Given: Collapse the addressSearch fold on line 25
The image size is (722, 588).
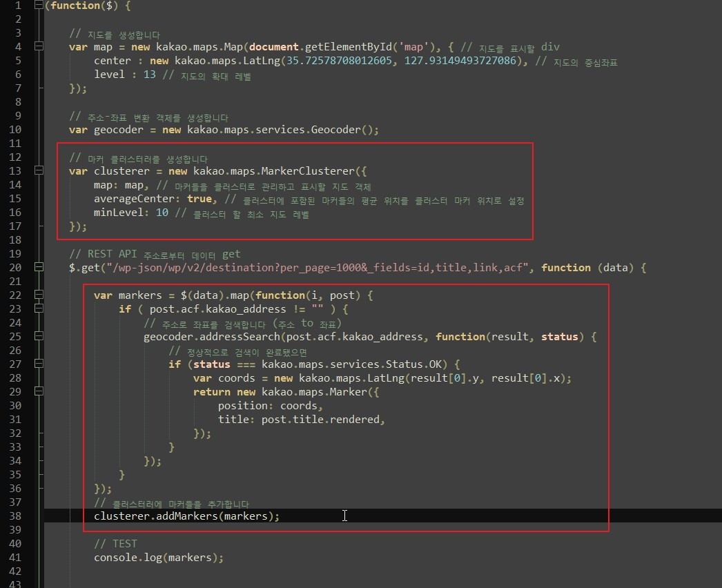Looking at the screenshot, I should point(39,336).
